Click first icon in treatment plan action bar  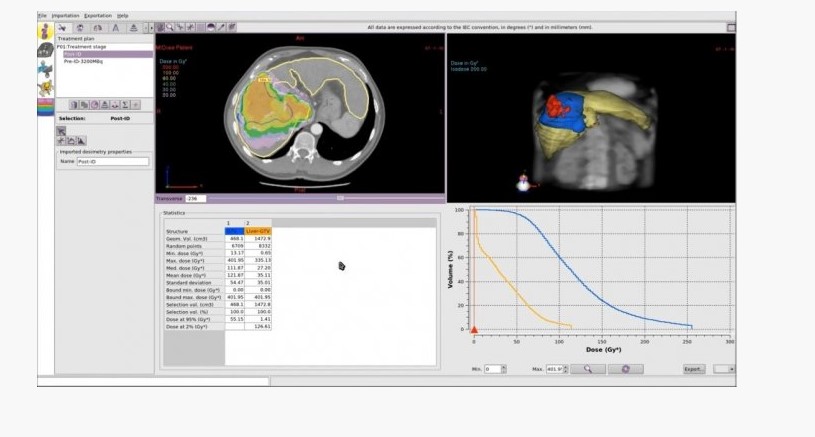[74, 105]
